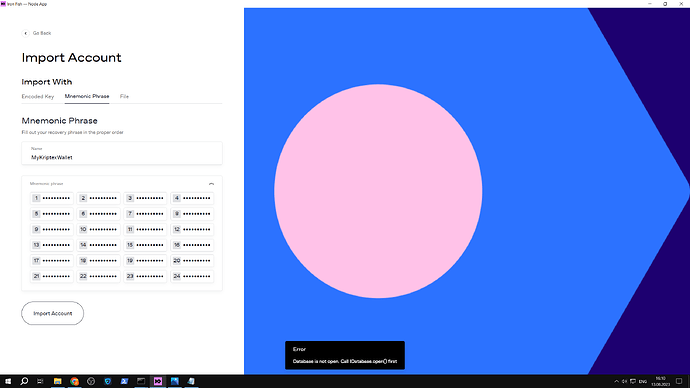
Task: Click mnemonic word field number 1
Action: coord(51,198)
